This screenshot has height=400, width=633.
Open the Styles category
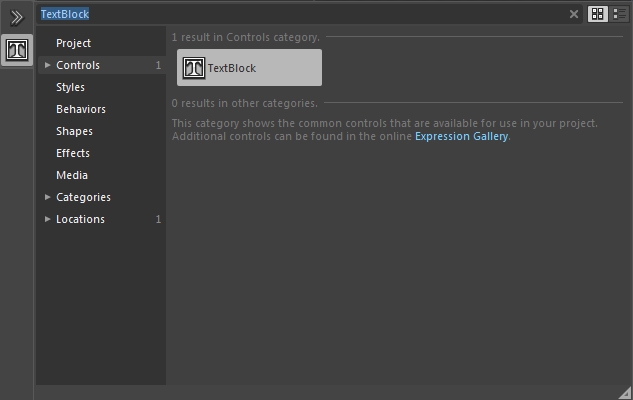pyautogui.click(x=70, y=87)
